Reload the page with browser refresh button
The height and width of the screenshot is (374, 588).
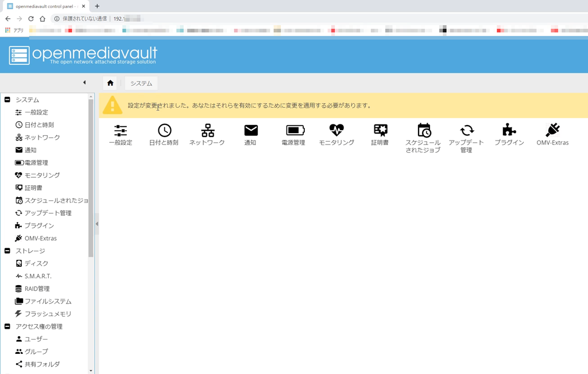click(31, 18)
